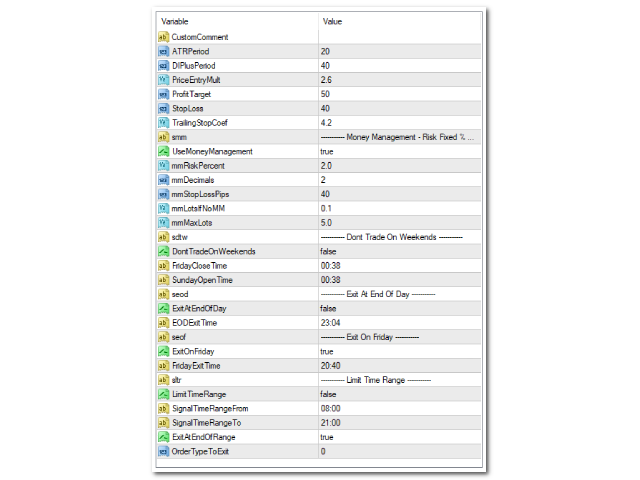
Task: Select the FridayExitTime value 20:40
Action: click(330, 366)
